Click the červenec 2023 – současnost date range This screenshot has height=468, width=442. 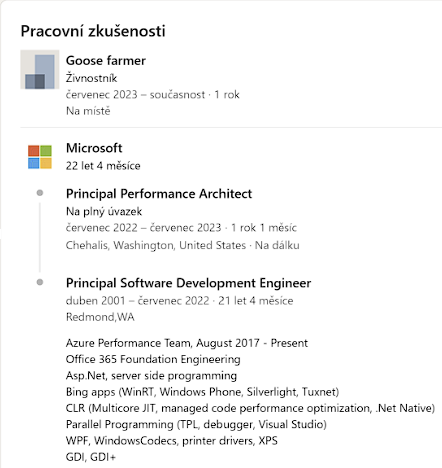click(135, 95)
